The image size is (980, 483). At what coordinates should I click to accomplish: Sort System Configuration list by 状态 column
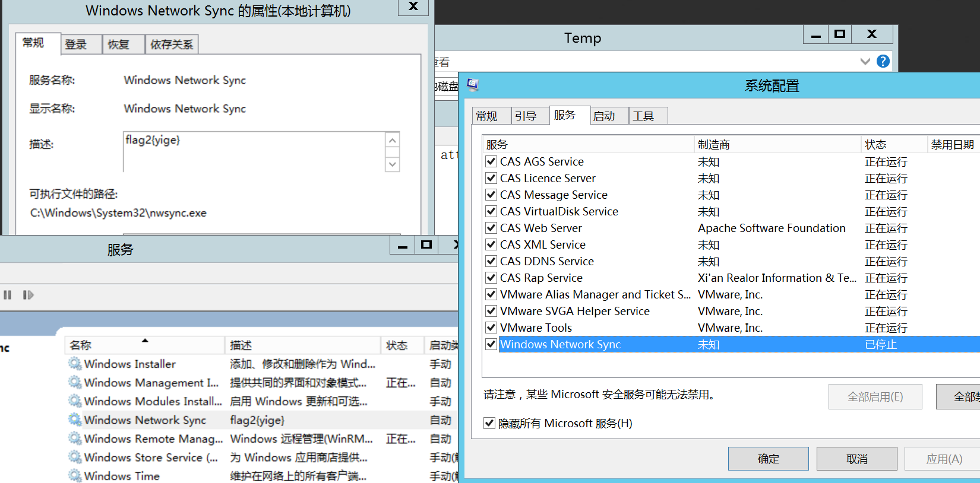(x=894, y=144)
